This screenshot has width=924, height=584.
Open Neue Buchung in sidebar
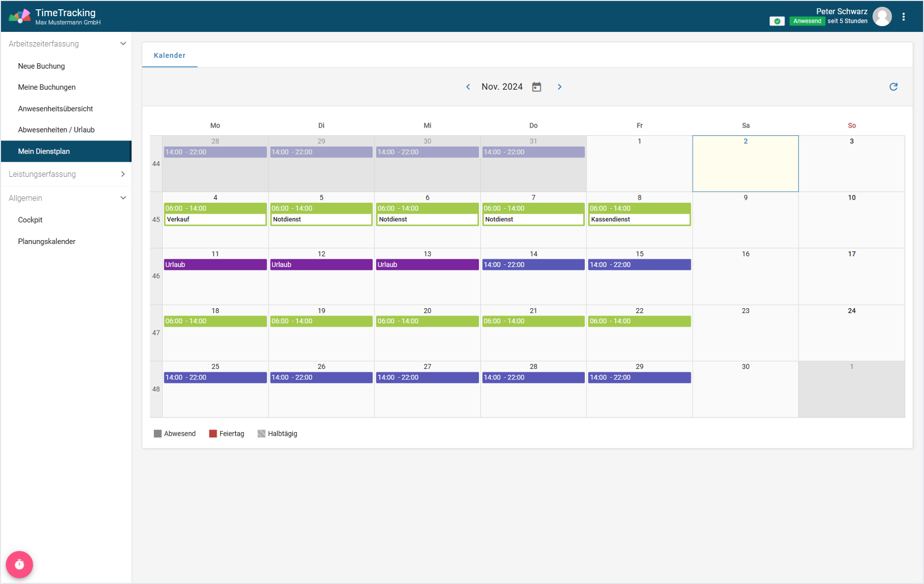coord(41,66)
